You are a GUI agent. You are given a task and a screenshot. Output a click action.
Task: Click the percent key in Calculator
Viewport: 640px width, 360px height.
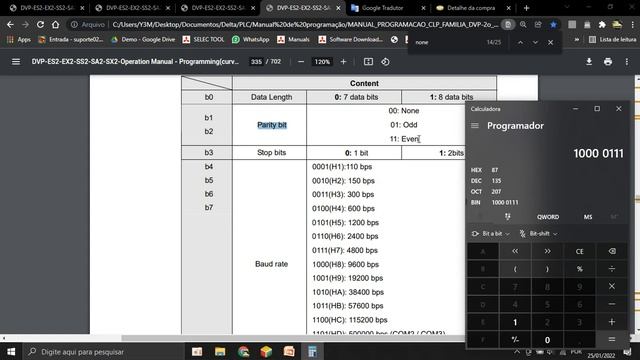coord(579,269)
